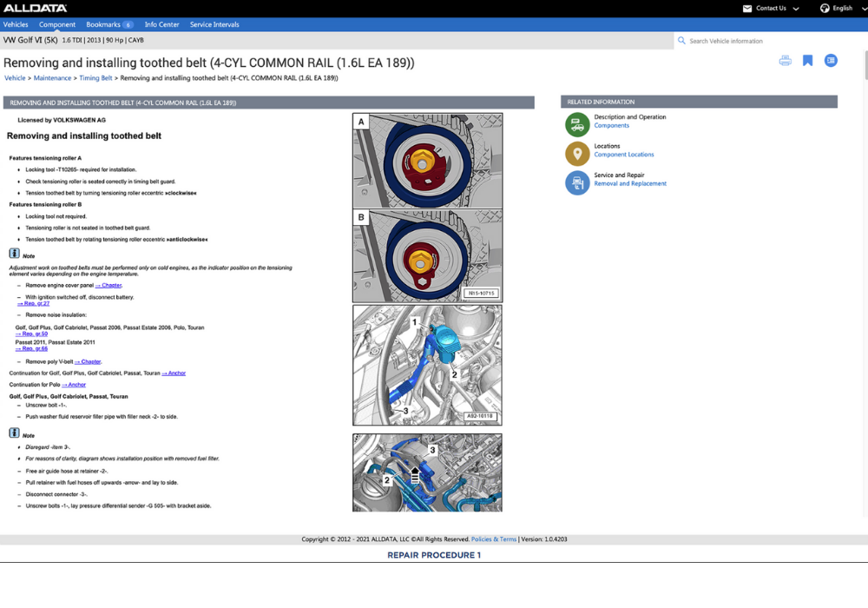Click the blue Service and Repair icon
Screen dimensions: 868x608
[x=577, y=182]
